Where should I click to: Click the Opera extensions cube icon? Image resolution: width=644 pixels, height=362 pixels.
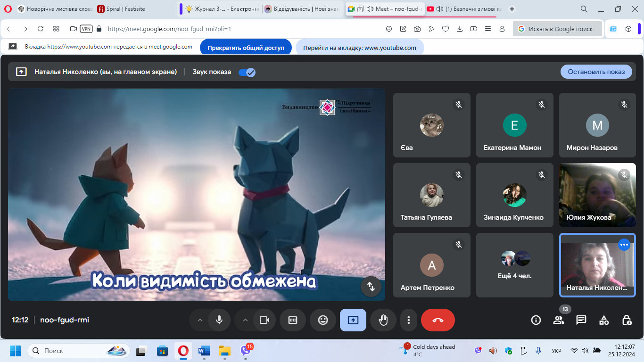[628, 29]
